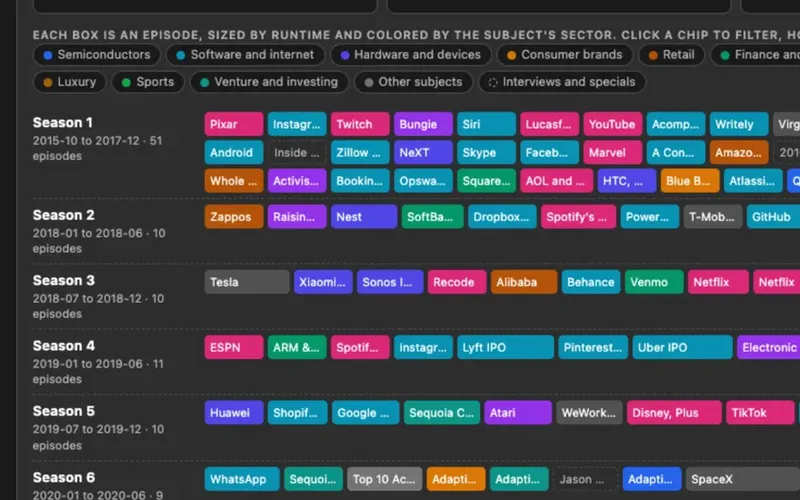Image resolution: width=800 pixels, height=500 pixels.
Task: Open the Lyft IPO episode
Action: click(506, 347)
